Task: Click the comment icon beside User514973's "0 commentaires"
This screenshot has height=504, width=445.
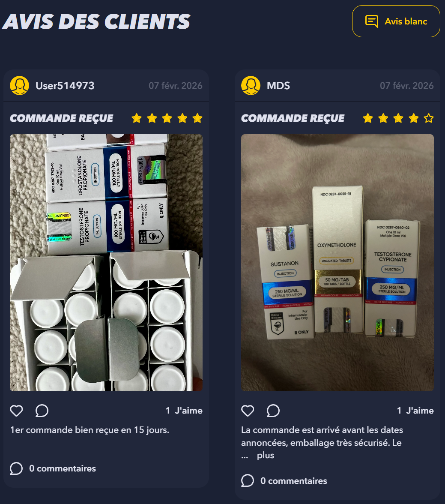Action: [16, 468]
